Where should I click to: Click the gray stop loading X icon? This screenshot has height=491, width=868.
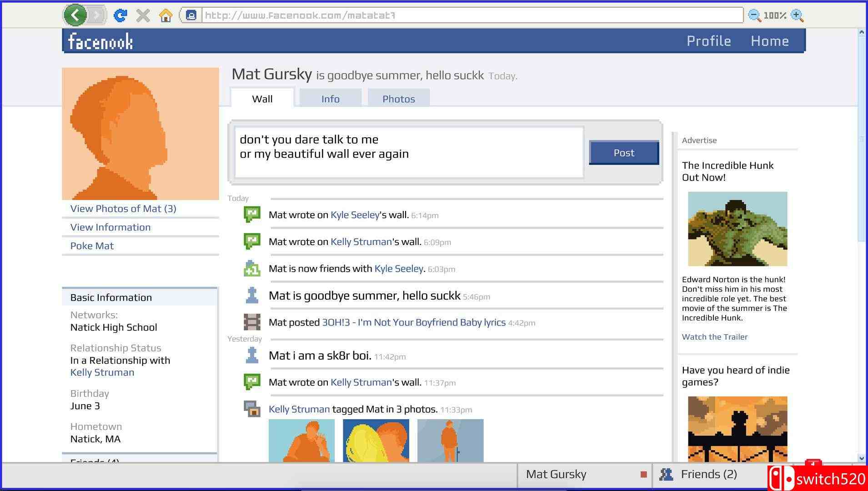pos(143,16)
